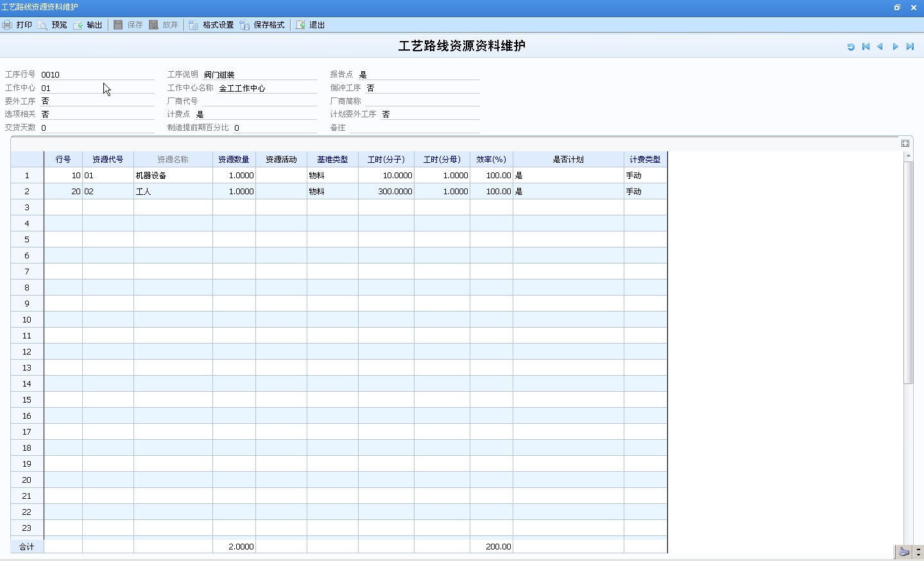Click 是否计划 cell 是 in 机器设备 row

569,176
